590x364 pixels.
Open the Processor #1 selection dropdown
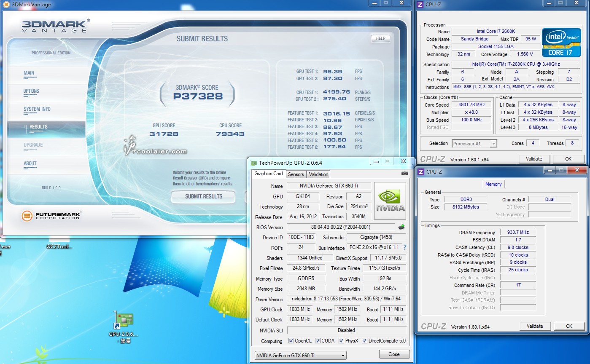point(474,144)
